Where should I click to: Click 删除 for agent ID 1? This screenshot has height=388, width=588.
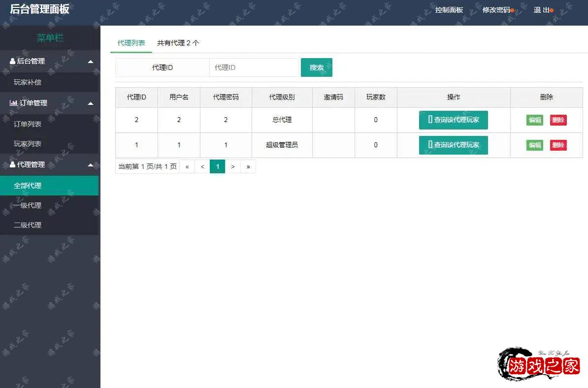[558, 145]
